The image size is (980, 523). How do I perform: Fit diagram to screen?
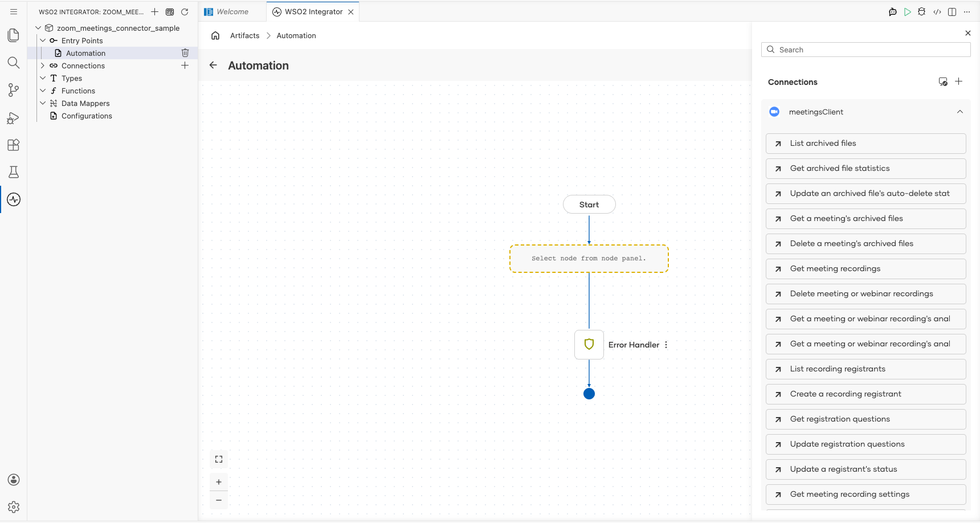click(x=219, y=459)
